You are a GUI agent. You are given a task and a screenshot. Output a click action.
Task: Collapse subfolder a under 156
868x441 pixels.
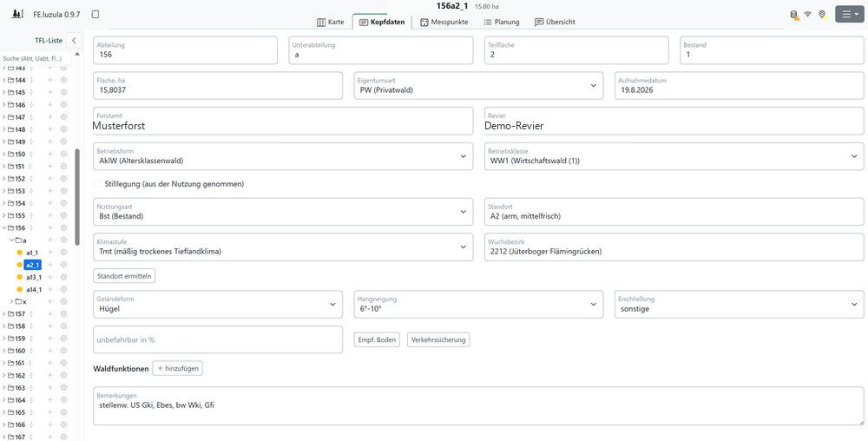11,240
